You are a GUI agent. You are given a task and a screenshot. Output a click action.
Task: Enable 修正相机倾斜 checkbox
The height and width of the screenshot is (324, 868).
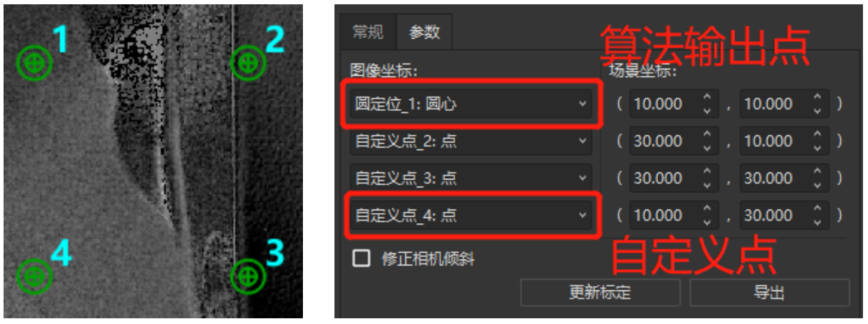(x=362, y=258)
